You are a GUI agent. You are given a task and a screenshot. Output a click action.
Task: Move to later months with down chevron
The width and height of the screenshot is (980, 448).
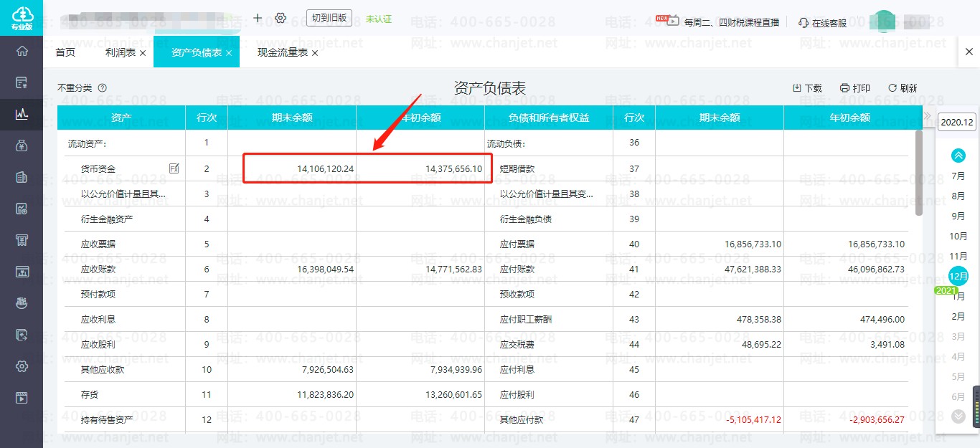tap(958, 416)
